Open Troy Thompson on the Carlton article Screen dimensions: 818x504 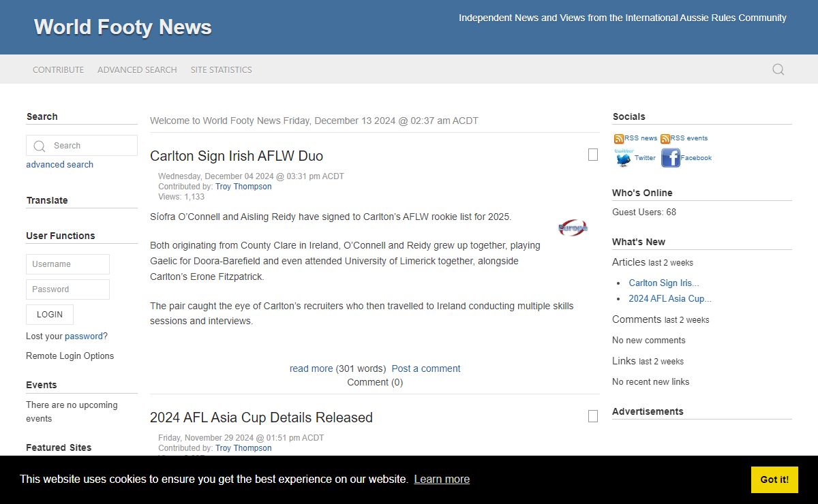click(243, 187)
